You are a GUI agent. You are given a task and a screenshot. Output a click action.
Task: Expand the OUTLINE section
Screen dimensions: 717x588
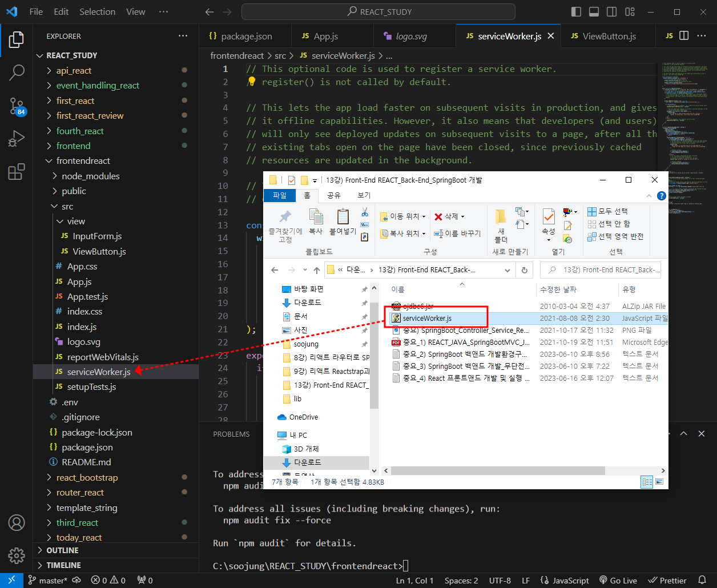tap(62, 550)
